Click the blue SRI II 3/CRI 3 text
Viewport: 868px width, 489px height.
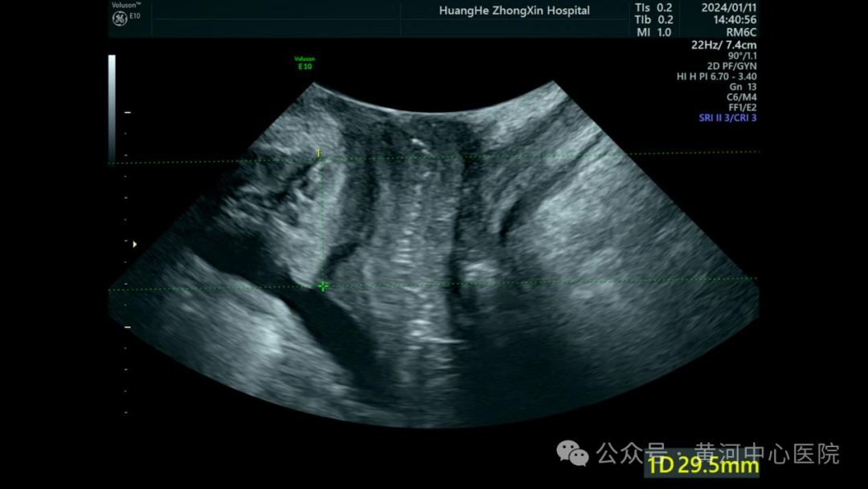[x=727, y=118]
